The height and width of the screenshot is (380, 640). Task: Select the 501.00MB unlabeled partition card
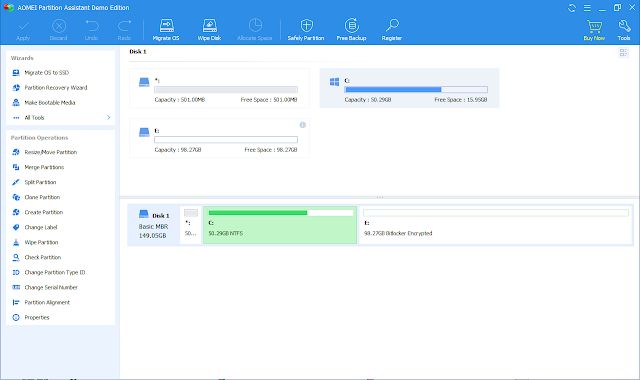(x=219, y=88)
